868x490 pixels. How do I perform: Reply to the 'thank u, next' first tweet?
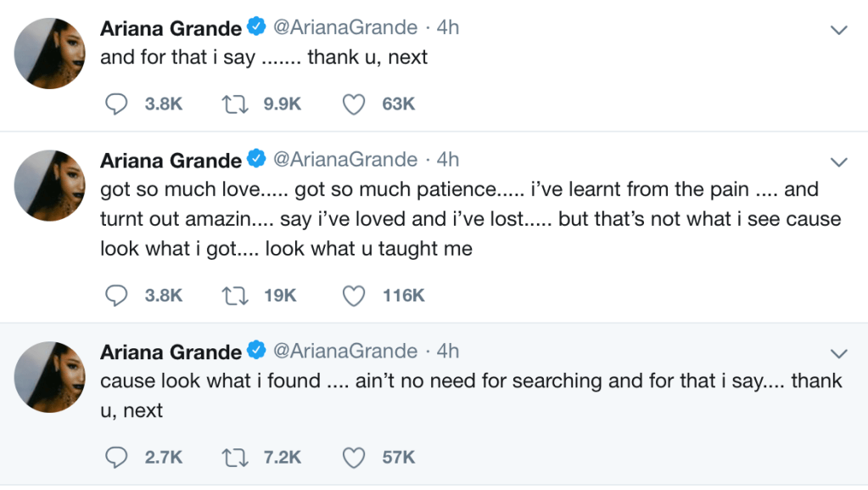click(115, 104)
